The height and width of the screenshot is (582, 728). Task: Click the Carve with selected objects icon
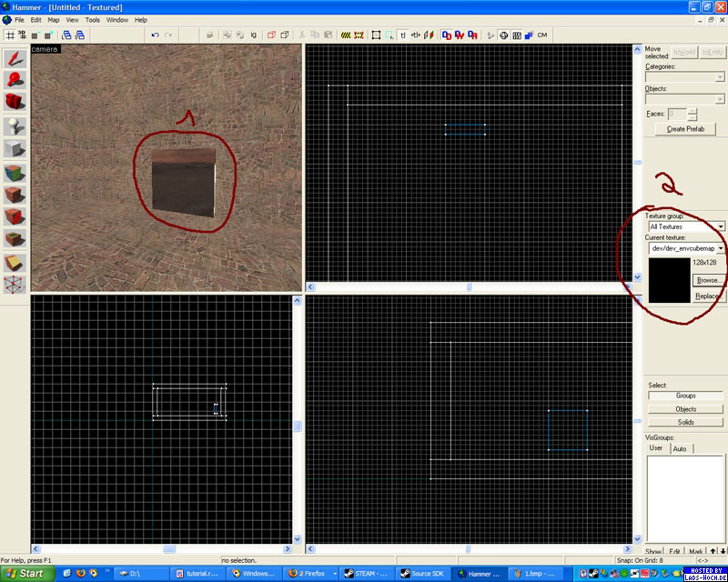(210, 35)
